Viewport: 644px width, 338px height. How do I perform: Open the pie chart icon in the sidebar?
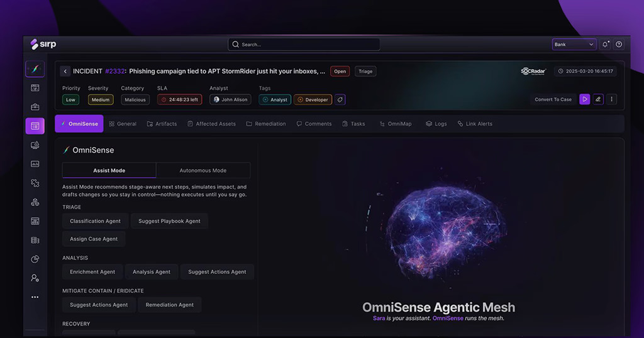pyautogui.click(x=35, y=259)
